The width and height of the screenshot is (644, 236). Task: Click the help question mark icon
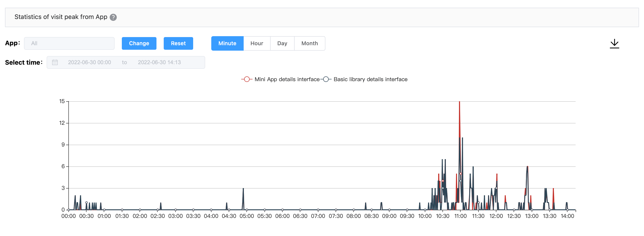(113, 17)
